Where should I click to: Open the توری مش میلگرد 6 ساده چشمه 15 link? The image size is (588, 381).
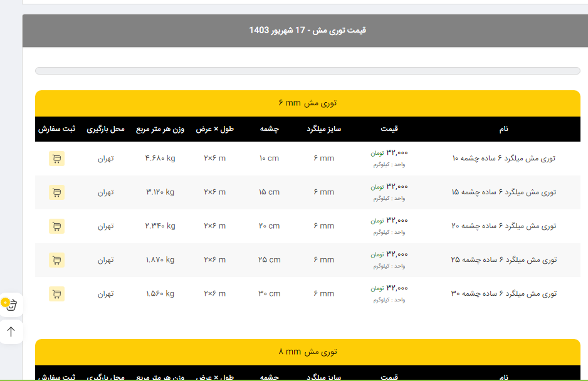(504, 192)
